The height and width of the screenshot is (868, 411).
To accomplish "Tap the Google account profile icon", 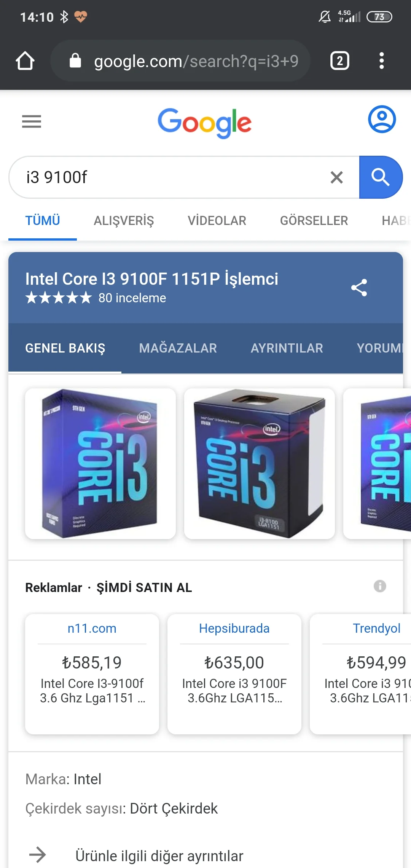I will coord(382,120).
